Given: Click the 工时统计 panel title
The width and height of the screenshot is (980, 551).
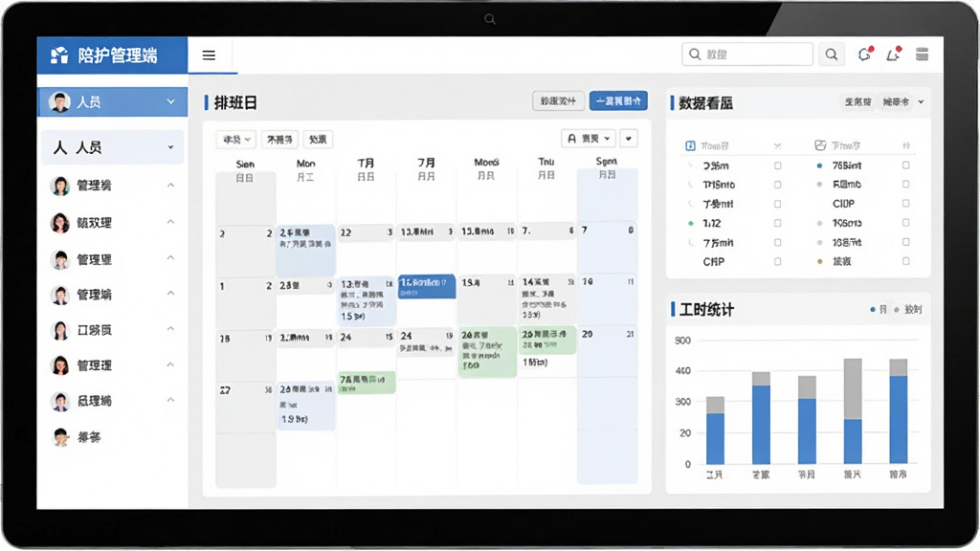Looking at the screenshot, I should click(x=706, y=310).
